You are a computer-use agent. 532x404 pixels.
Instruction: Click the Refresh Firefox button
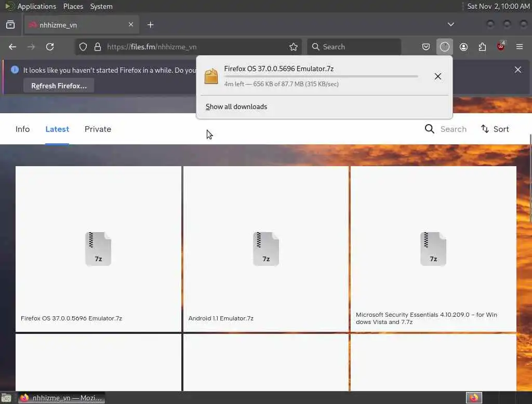point(59,86)
